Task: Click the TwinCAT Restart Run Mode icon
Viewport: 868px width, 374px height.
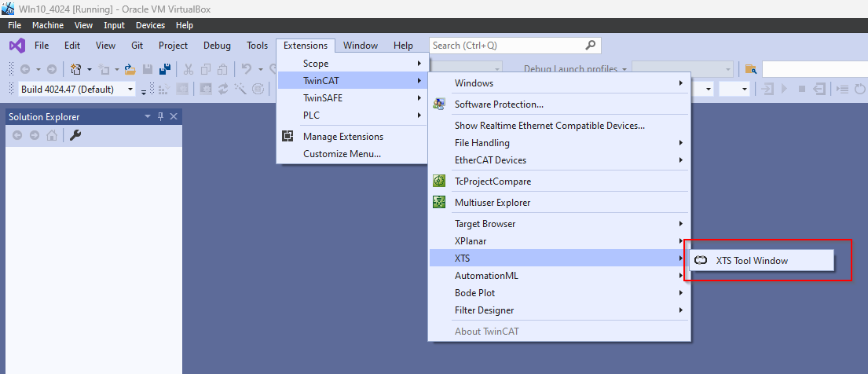Action: coord(181,89)
